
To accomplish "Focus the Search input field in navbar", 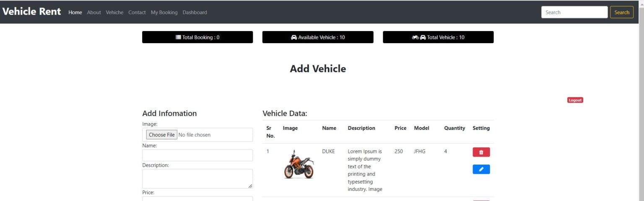I will pos(574,13).
